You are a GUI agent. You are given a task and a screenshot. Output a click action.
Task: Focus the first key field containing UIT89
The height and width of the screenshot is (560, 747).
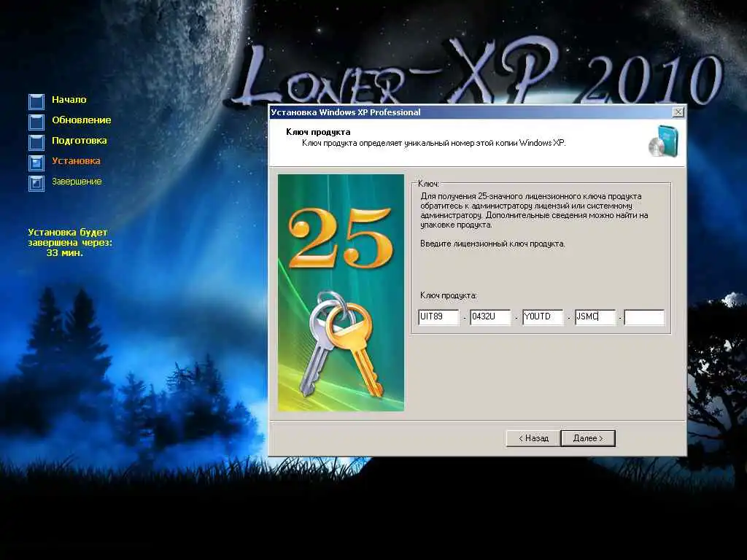[438, 316]
